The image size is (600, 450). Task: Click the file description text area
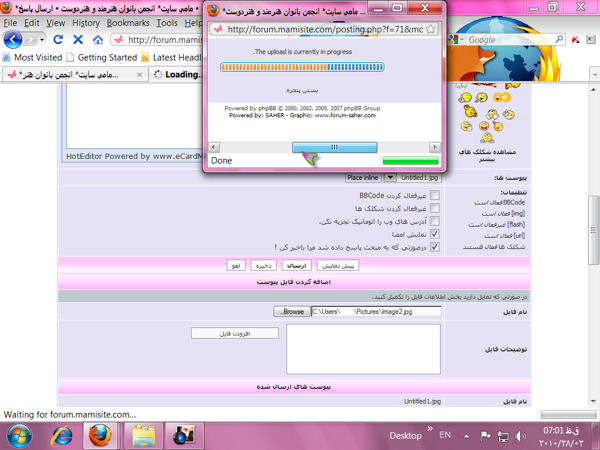[x=364, y=349]
